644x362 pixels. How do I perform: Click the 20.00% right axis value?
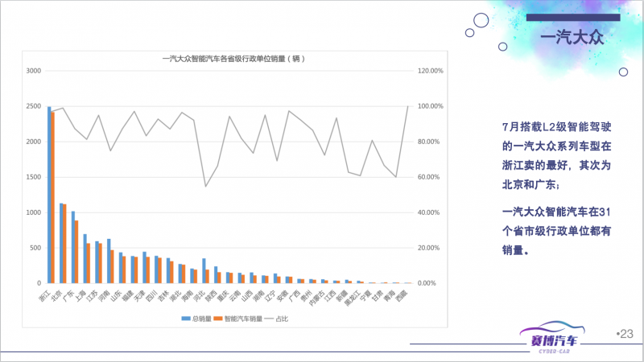[429, 248]
